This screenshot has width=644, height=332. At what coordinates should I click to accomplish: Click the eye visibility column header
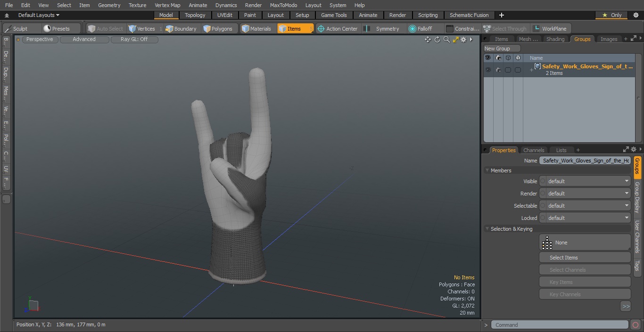(487, 58)
